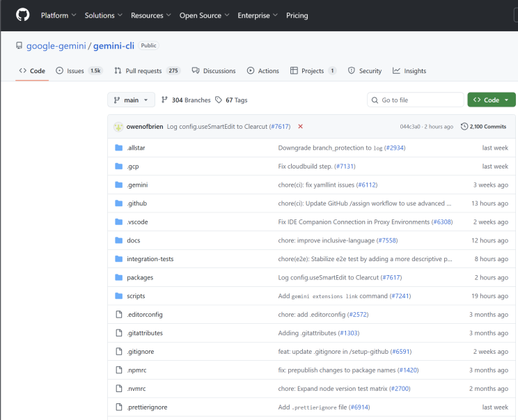Click the red failed-check X icon
The image size is (518, 420).
[x=300, y=127]
